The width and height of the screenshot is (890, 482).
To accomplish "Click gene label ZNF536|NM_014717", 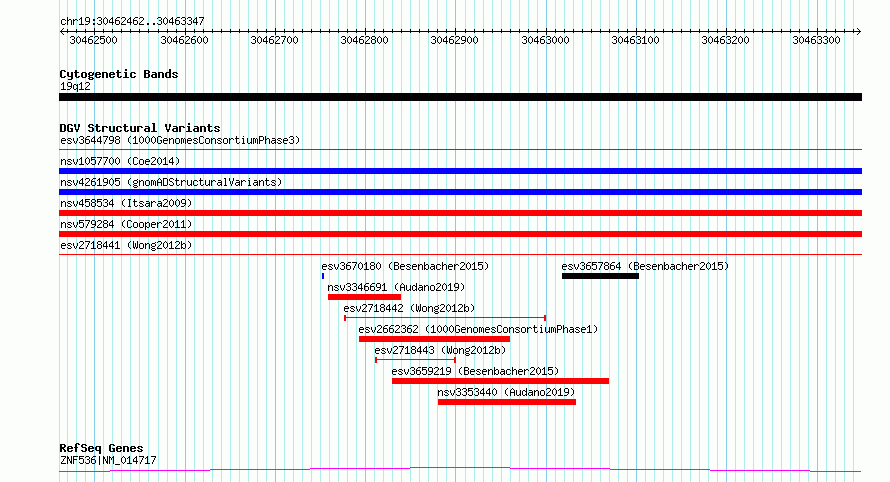I will 108,460.
